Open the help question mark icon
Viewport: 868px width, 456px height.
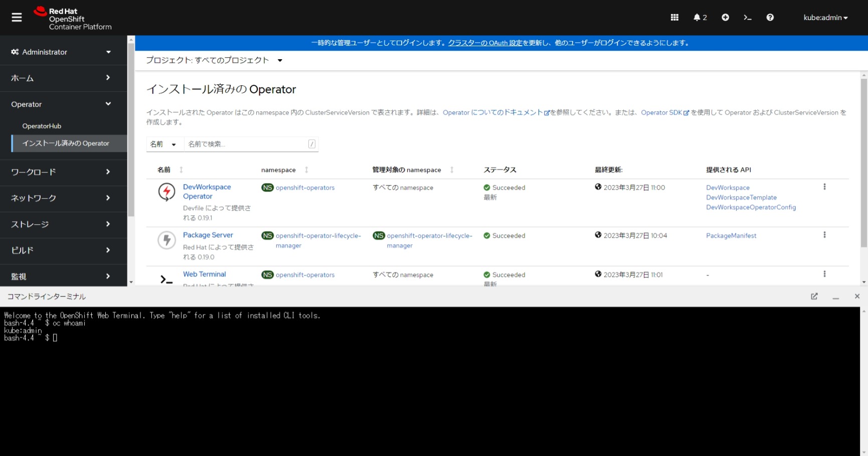[770, 17]
